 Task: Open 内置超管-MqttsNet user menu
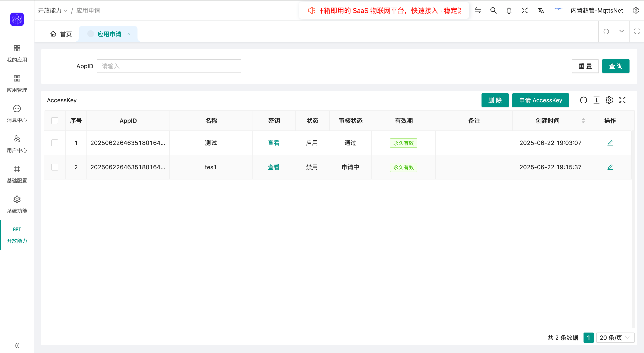(597, 10)
